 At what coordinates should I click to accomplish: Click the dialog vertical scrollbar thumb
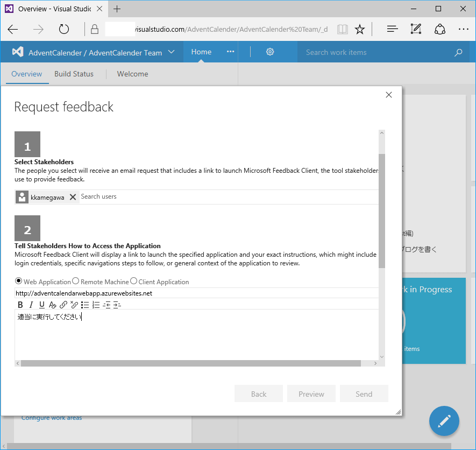[382, 211]
